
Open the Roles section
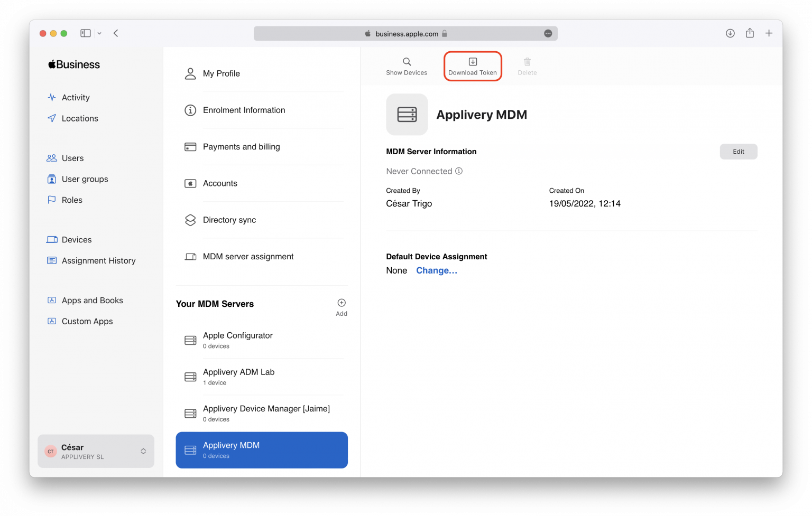pos(72,200)
